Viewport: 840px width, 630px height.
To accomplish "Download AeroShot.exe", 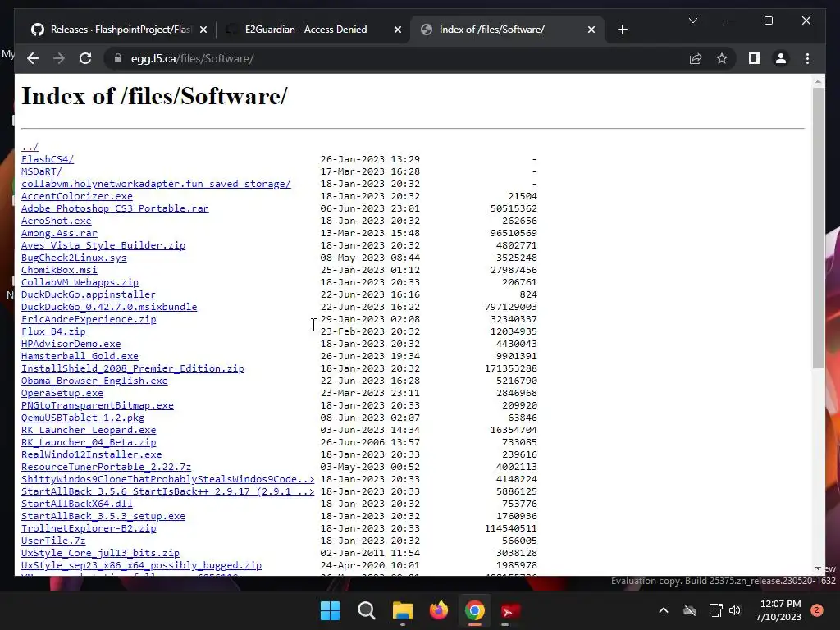I will [x=57, y=221].
